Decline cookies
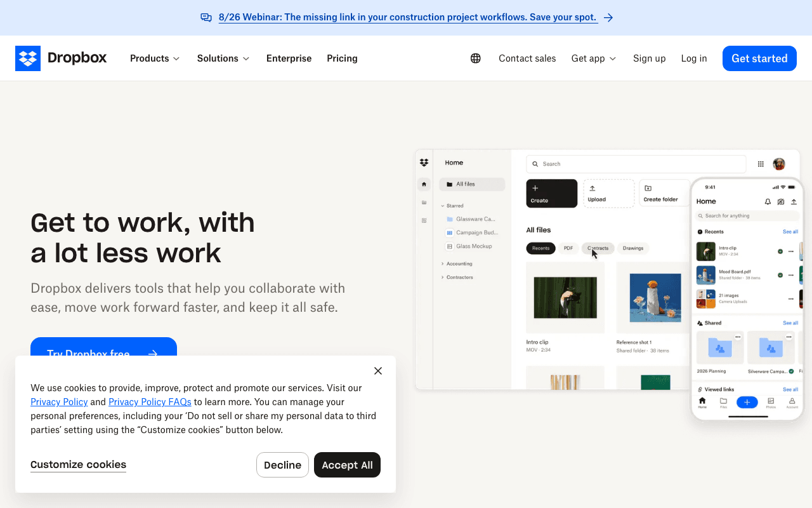The height and width of the screenshot is (508, 812). (x=282, y=465)
